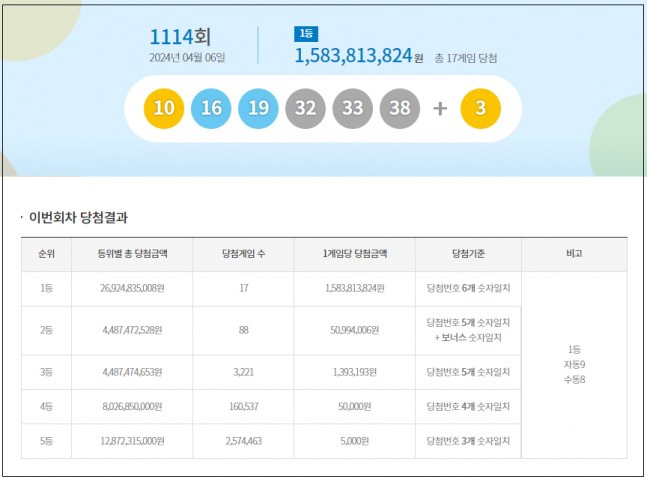Click the total amount 4,487,474,653원
The image size is (647, 482).
click(132, 372)
